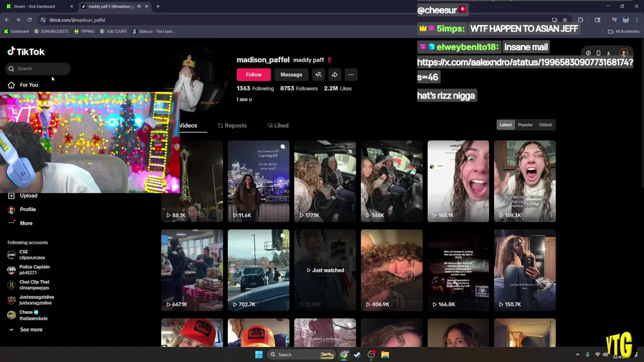Open the Windows Start menu

point(259,354)
